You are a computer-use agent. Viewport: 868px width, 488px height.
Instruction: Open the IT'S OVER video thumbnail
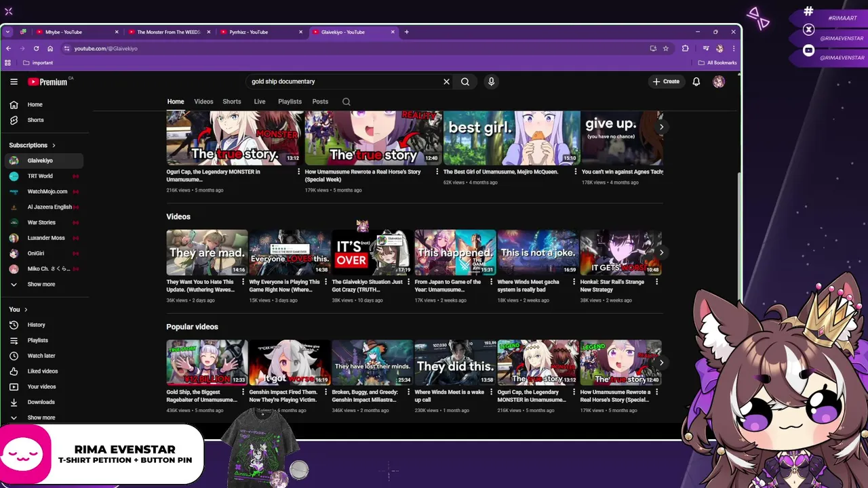pos(372,252)
